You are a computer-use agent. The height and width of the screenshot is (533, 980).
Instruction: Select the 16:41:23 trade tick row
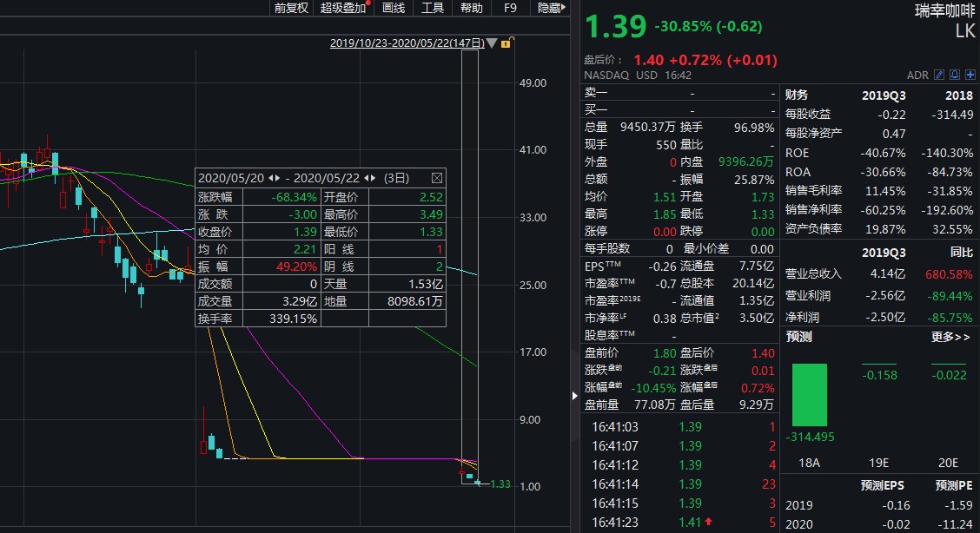pos(680,523)
